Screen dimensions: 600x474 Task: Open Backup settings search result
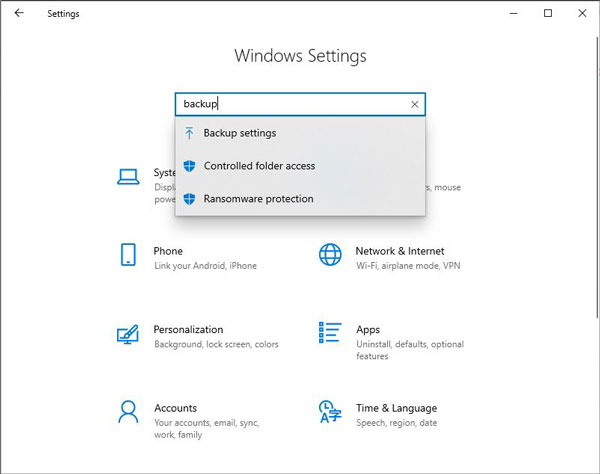pos(300,133)
